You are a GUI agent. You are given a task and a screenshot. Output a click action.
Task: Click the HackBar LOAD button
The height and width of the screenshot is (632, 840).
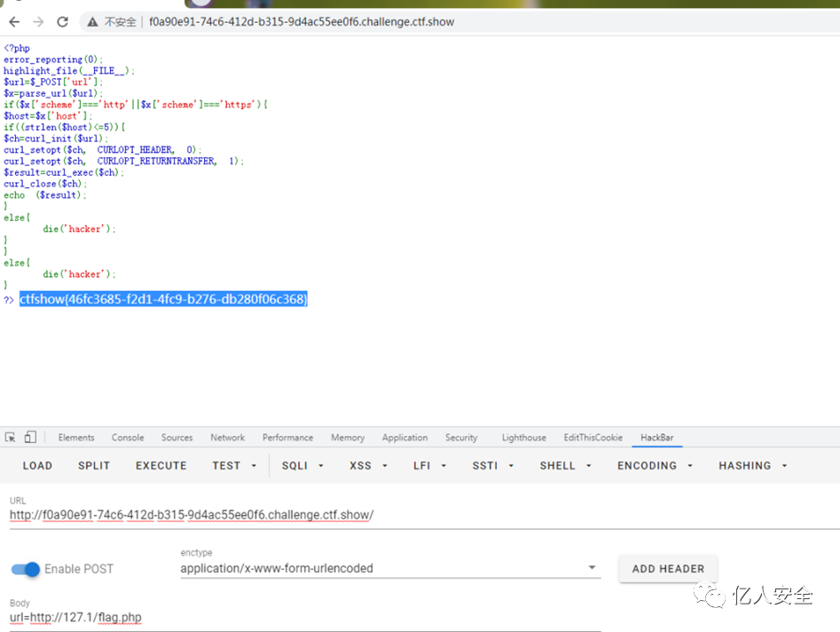(x=37, y=465)
